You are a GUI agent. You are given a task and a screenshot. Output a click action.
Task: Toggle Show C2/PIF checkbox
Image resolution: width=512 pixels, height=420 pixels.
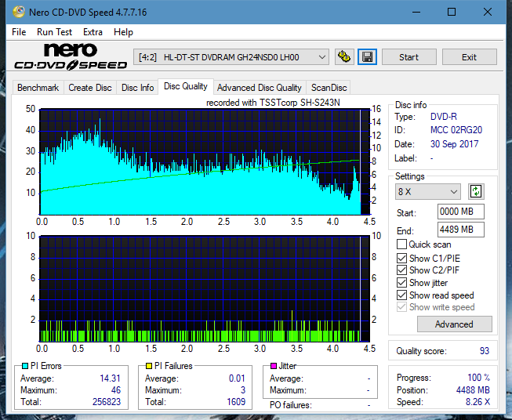point(401,270)
